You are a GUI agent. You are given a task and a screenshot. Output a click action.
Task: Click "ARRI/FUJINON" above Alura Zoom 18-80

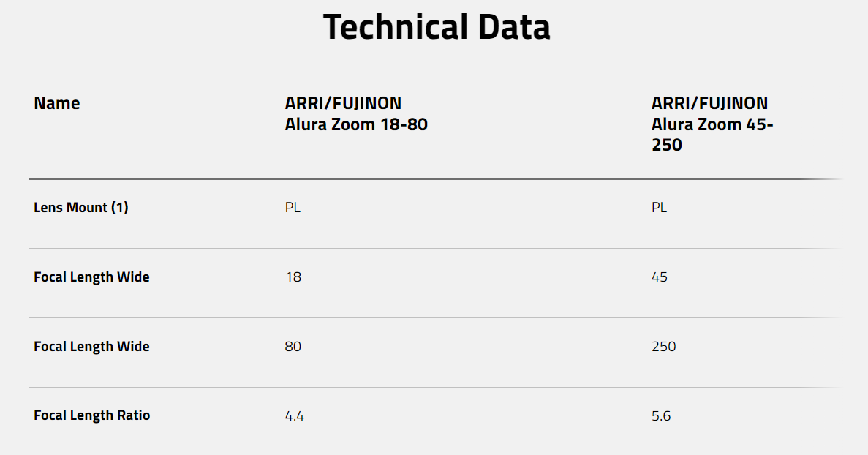(x=343, y=103)
